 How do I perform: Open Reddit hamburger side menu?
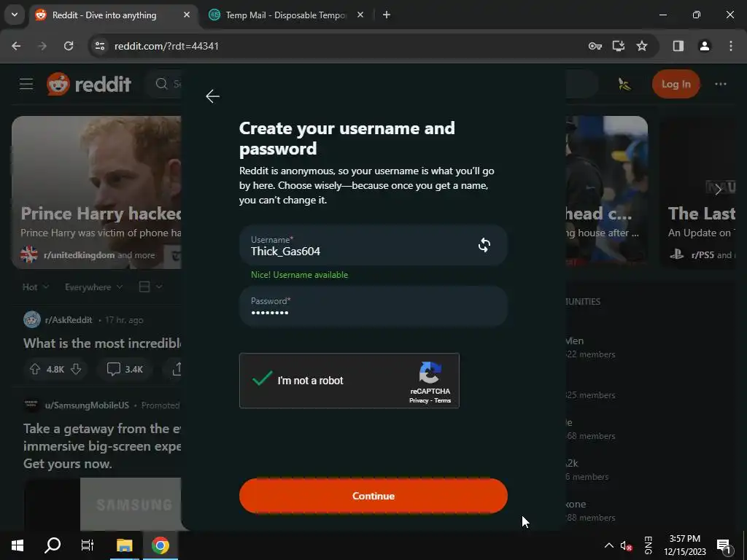[x=26, y=84]
